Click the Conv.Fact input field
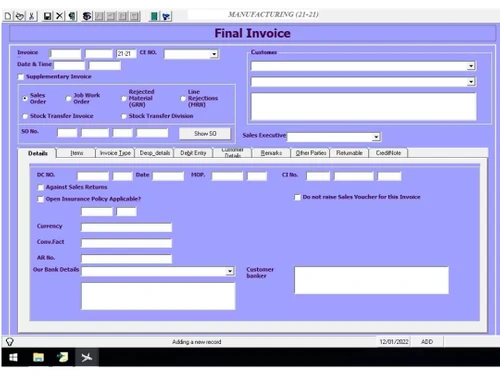The height and width of the screenshot is (375, 500). coord(127,243)
